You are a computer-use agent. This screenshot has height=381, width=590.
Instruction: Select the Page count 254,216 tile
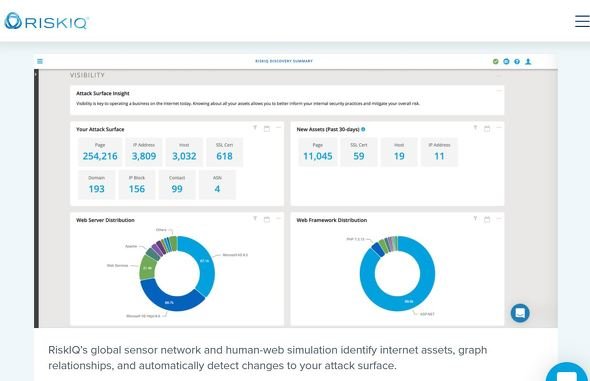(100, 152)
